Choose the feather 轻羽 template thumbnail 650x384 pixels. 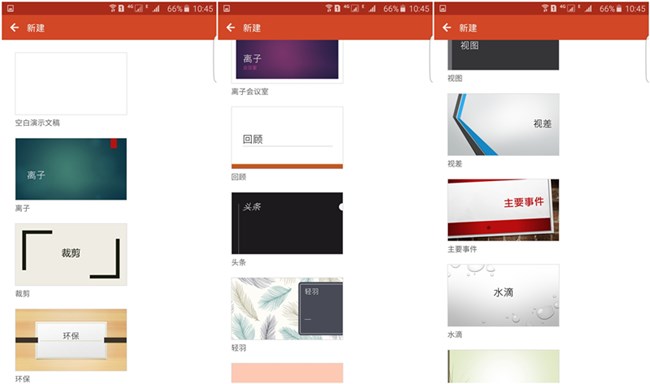[x=287, y=309]
